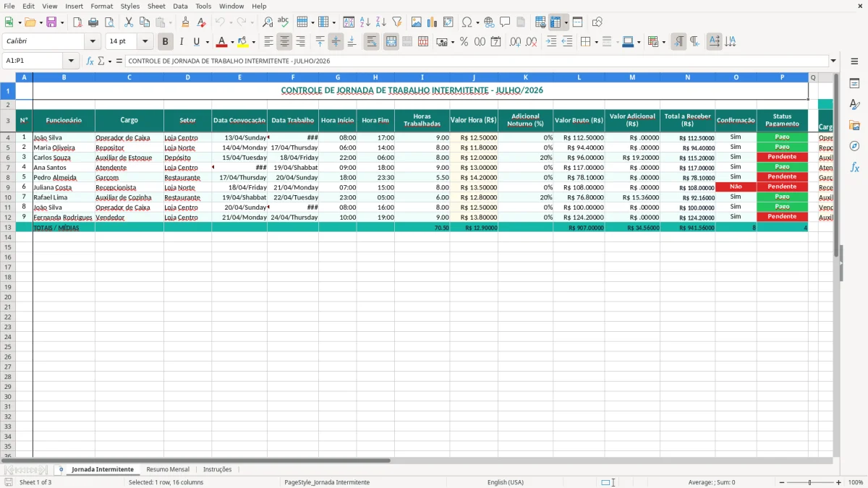Click the Clear Direct Formatting icon
The image size is (868, 488).
(202, 22)
